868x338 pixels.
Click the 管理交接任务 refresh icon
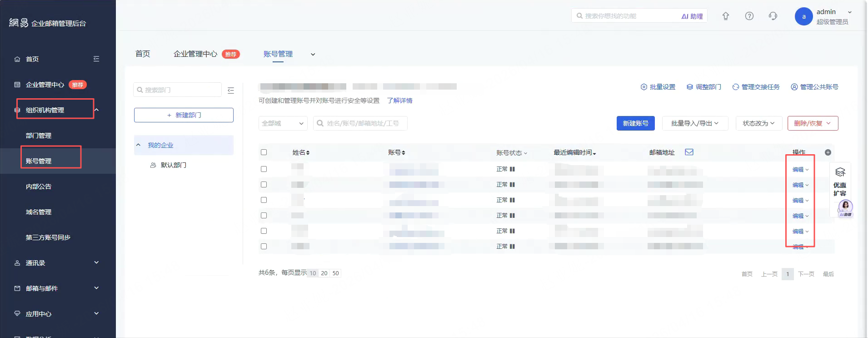736,87
